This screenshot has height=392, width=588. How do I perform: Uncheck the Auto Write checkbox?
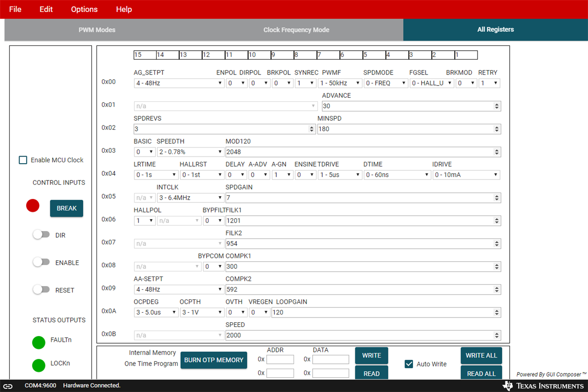(409, 364)
